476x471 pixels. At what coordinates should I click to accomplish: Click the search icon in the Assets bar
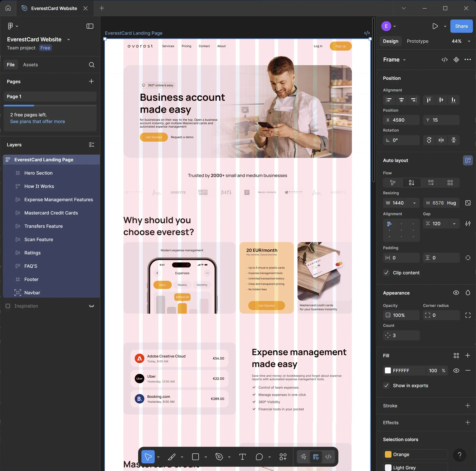[x=91, y=65]
